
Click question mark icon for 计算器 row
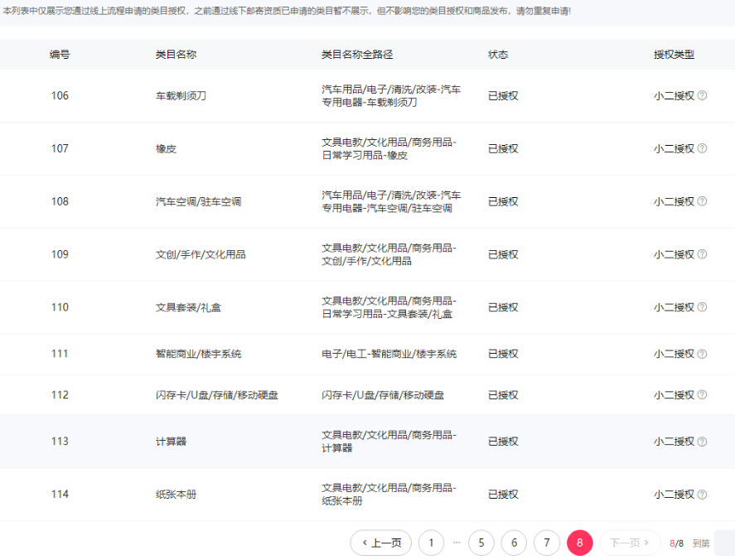[x=702, y=442]
